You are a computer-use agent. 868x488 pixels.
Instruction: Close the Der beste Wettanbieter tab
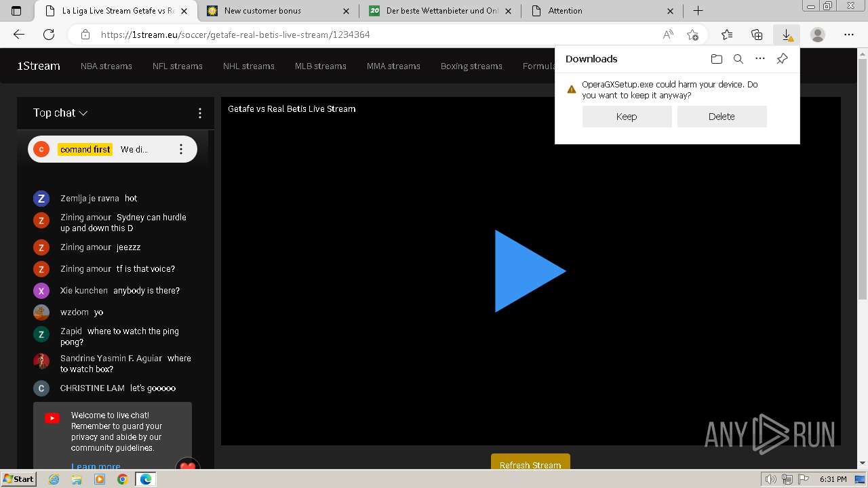(508, 11)
